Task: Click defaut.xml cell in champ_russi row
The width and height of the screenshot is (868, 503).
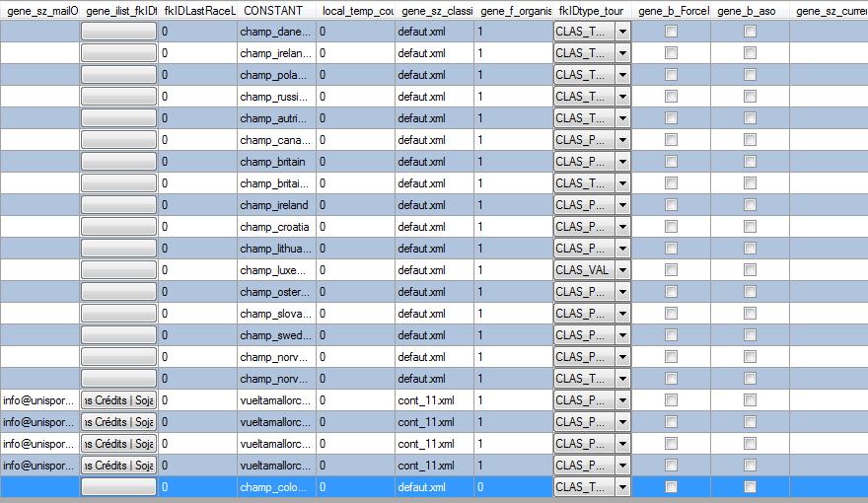Action: 433,97
